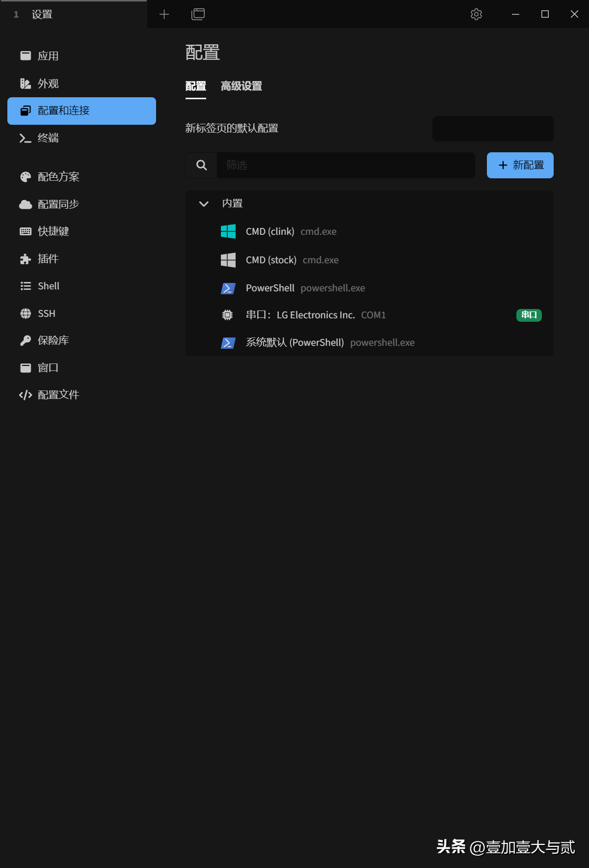Open the default profile dropdown for new tabs

click(x=493, y=129)
